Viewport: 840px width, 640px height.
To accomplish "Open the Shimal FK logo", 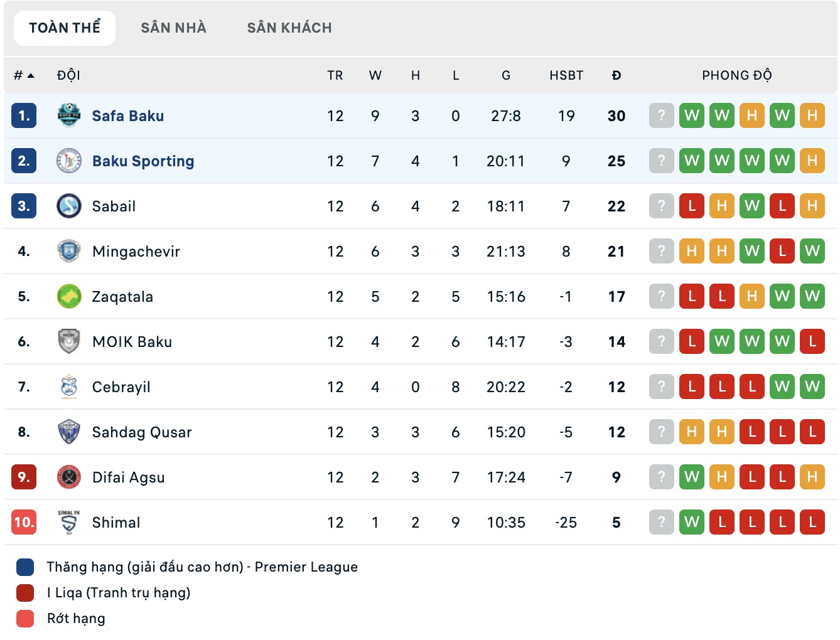I will pos(70,522).
